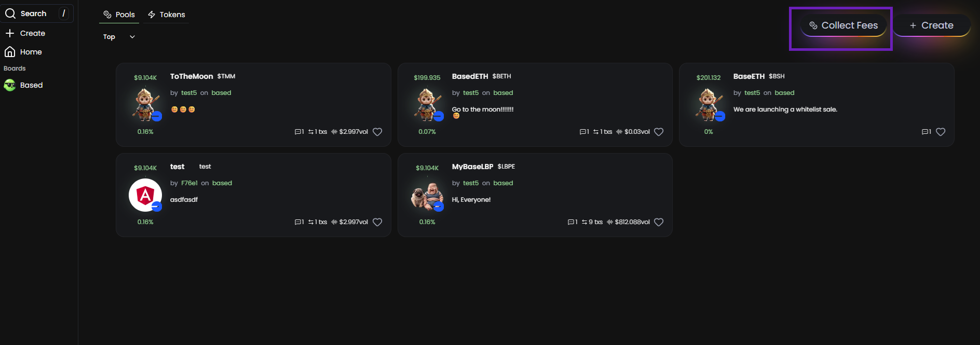Click the Angular logo thumbnail on test card

tap(145, 195)
